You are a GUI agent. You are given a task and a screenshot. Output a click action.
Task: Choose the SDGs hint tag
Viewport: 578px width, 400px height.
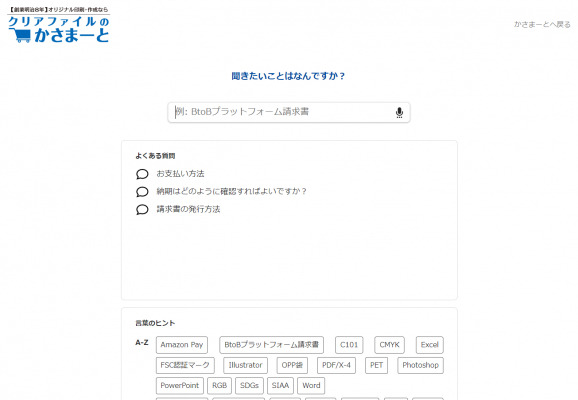click(249, 386)
